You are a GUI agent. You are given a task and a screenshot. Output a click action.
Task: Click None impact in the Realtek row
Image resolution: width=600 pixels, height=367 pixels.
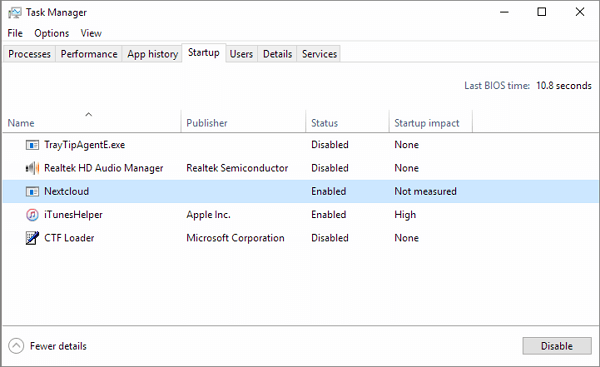[x=406, y=168]
